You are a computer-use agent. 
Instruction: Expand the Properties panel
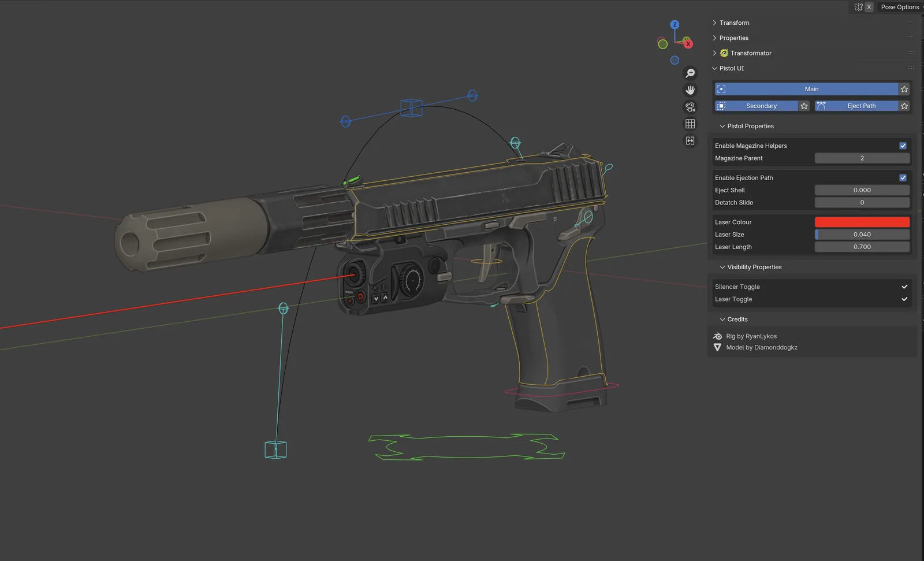pyautogui.click(x=714, y=38)
